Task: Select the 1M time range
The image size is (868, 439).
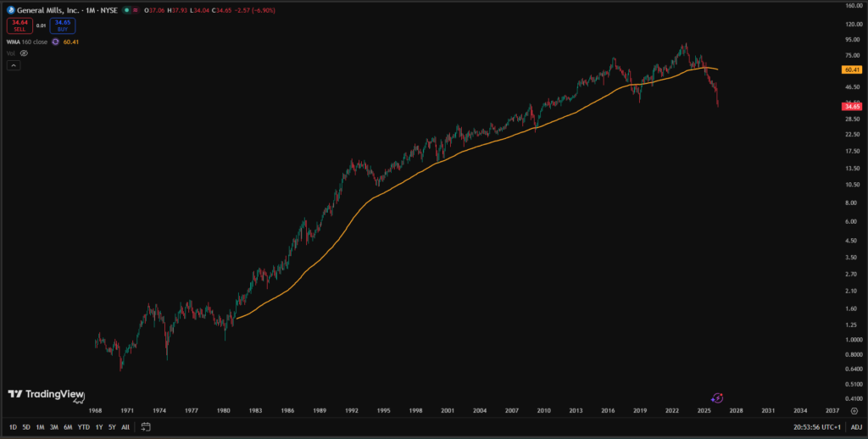Action: pos(41,427)
